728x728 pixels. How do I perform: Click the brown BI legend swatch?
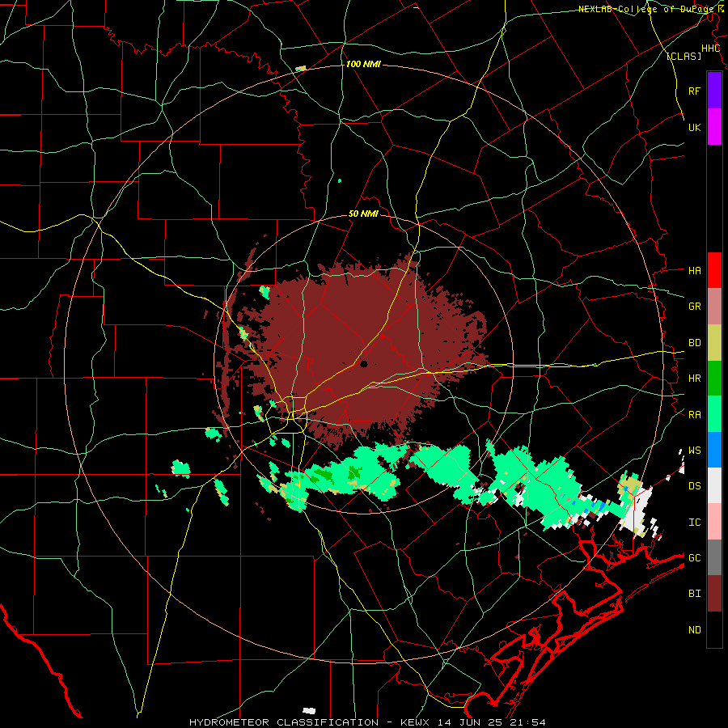(714, 594)
